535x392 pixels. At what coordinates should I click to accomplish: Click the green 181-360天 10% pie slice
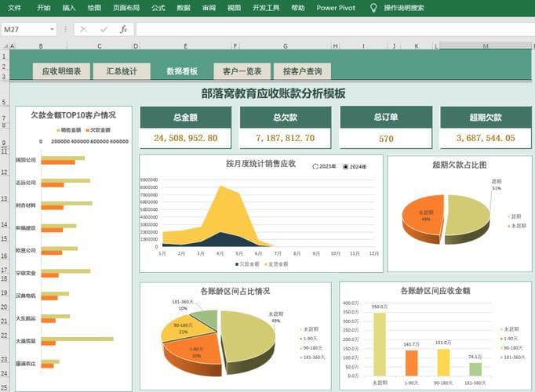207,319
